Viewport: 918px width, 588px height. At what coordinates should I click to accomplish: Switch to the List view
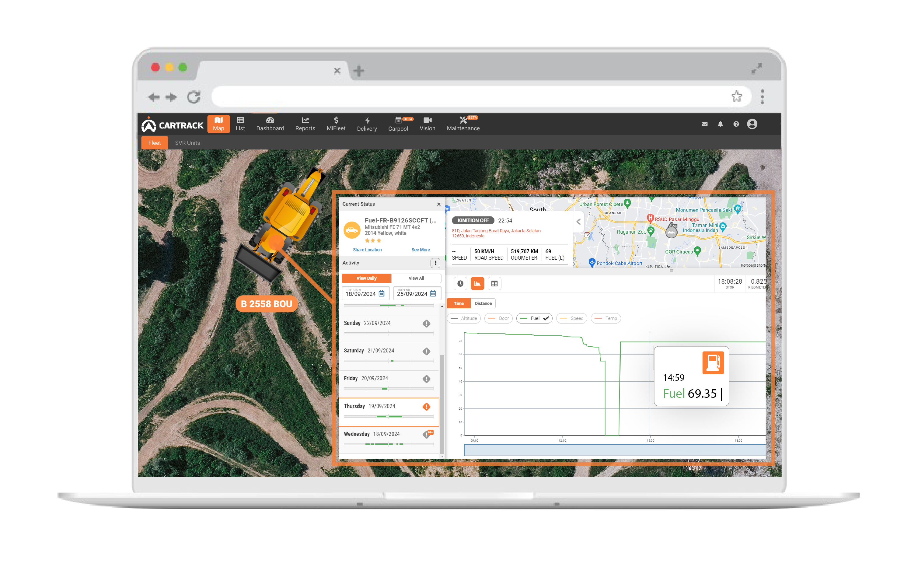coord(240,124)
